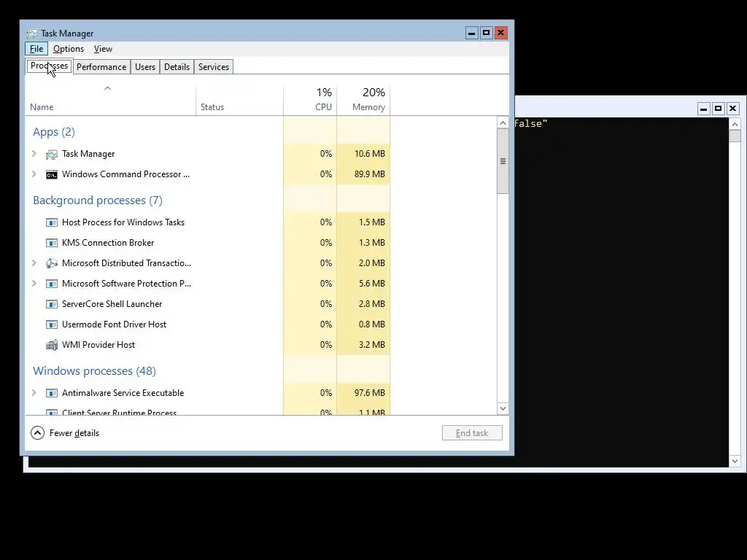Minimize the Task Manager window
The width and height of the screenshot is (747, 560).
point(472,33)
